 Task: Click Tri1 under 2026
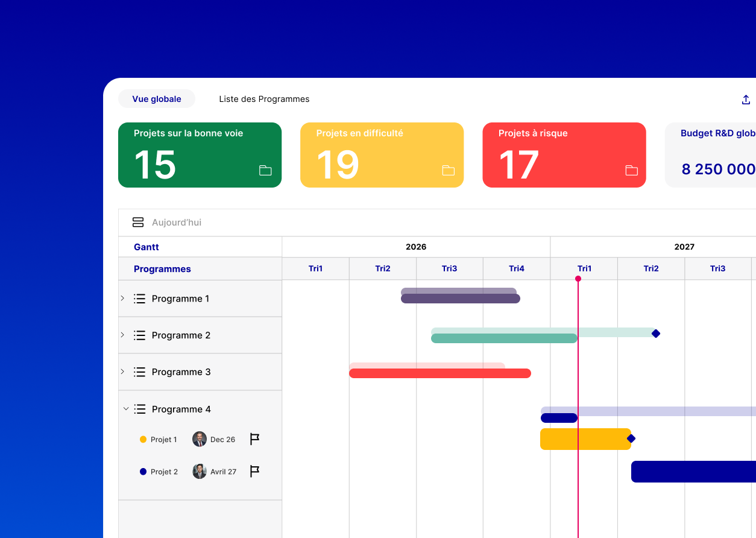pyautogui.click(x=316, y=268)
